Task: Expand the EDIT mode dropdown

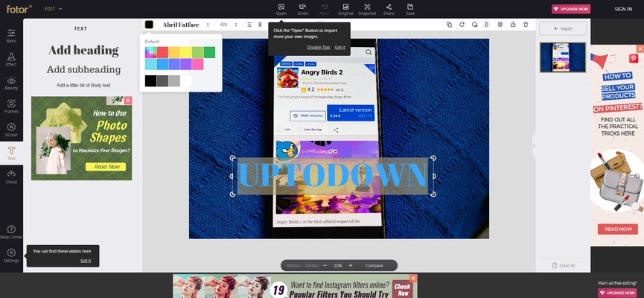Action: pos(54,9)
